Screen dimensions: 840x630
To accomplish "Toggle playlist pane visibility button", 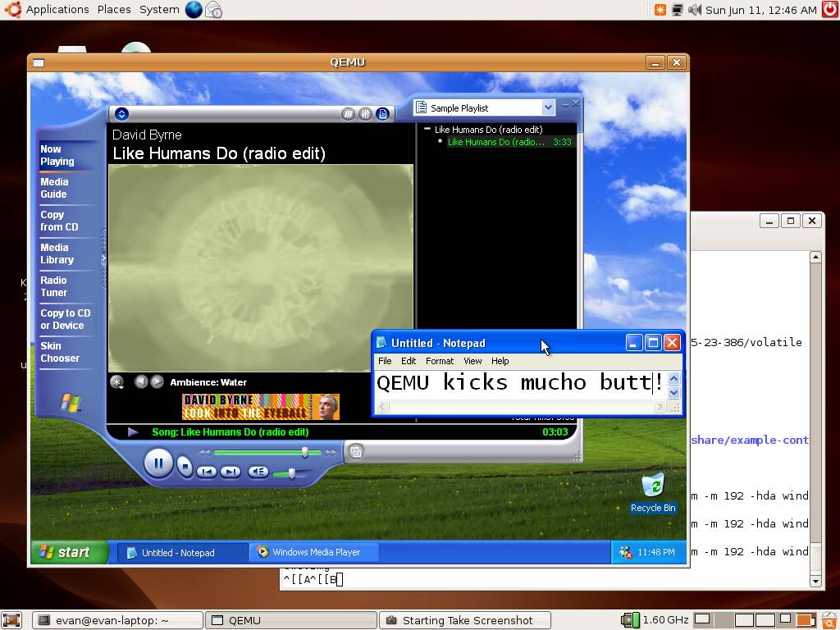I will [382, 114].
